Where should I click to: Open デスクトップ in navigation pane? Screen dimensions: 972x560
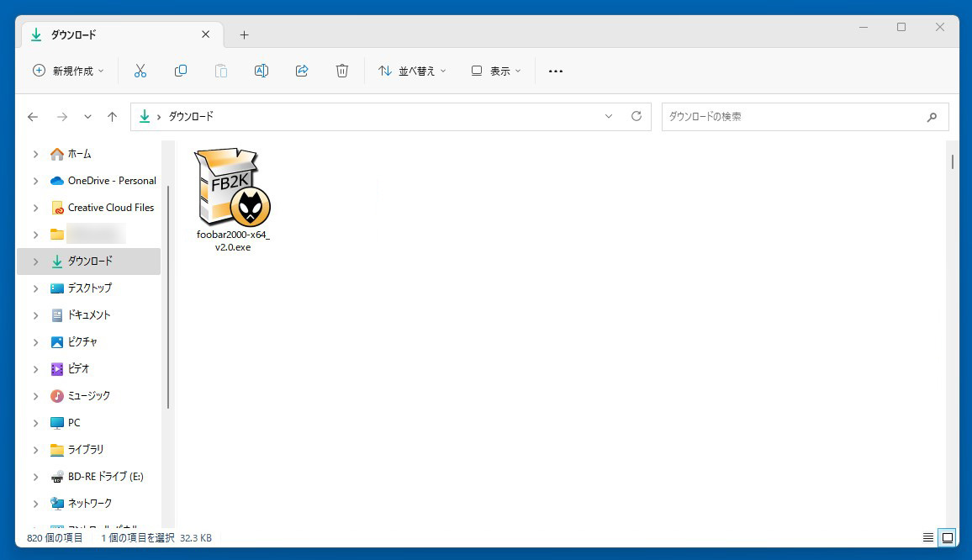89,288
